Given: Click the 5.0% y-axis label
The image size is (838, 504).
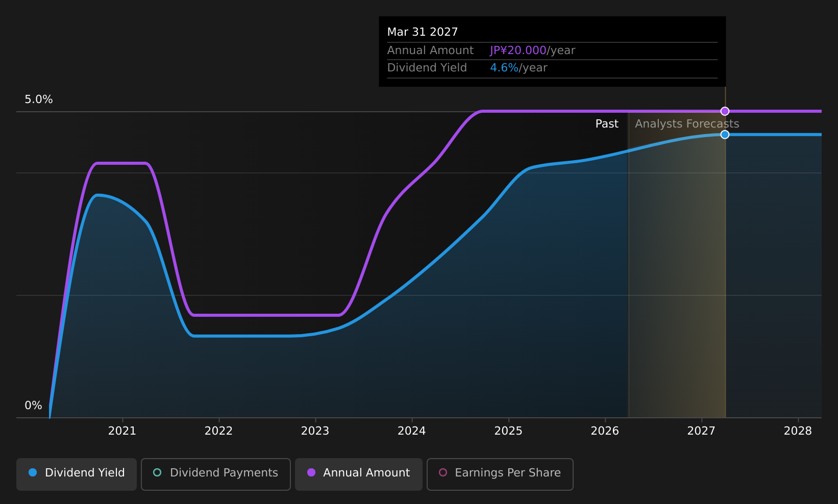Looking at the screenshot, I should [39, 99].
